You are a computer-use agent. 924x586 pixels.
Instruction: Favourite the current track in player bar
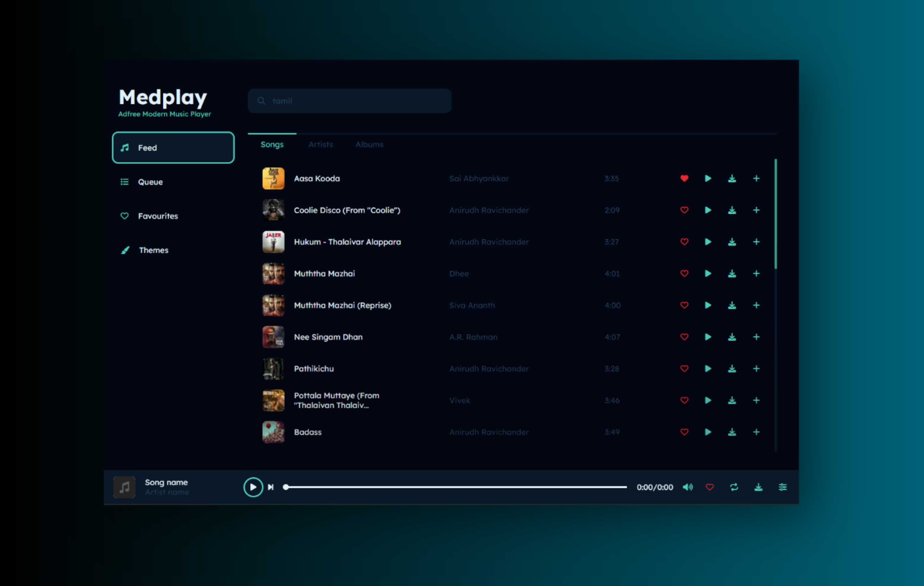point(710,487)
